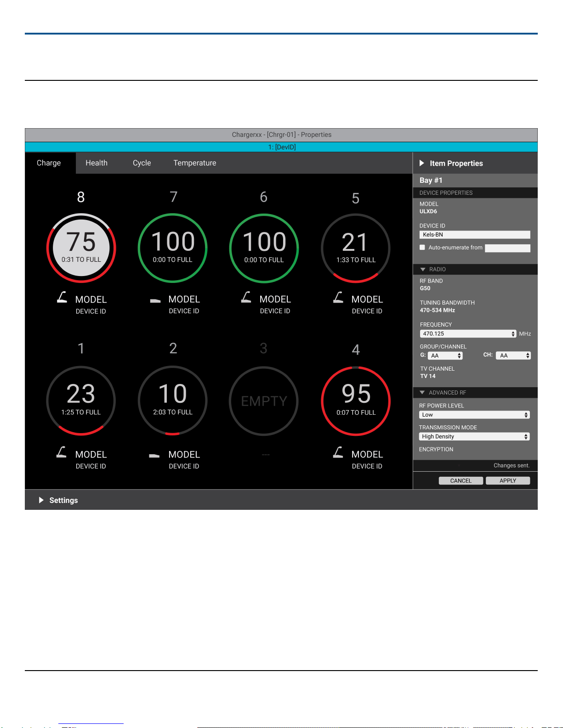
Task: Click the bay number 2 label
Action: [x=173, y=349]
